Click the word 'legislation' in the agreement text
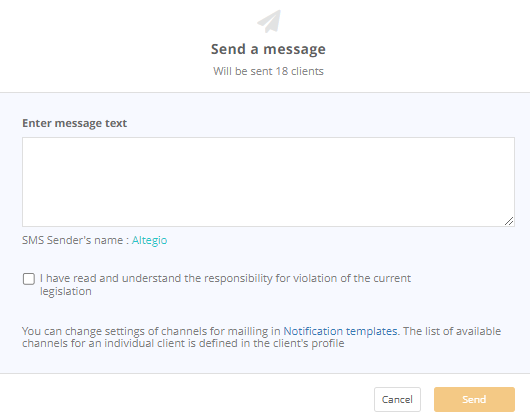This screenshot has height=418, width=530. 66,291
